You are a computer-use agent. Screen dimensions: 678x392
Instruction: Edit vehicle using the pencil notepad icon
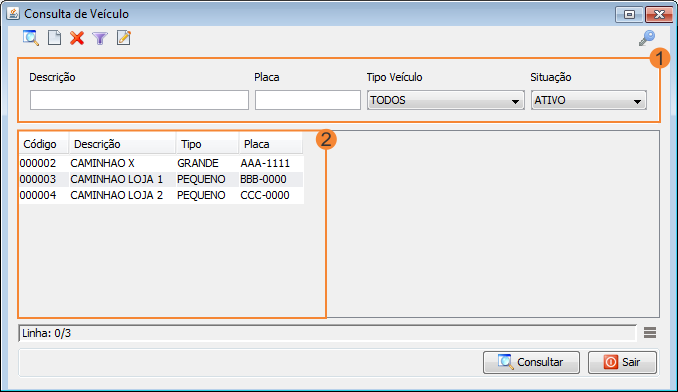click(124, 38)
